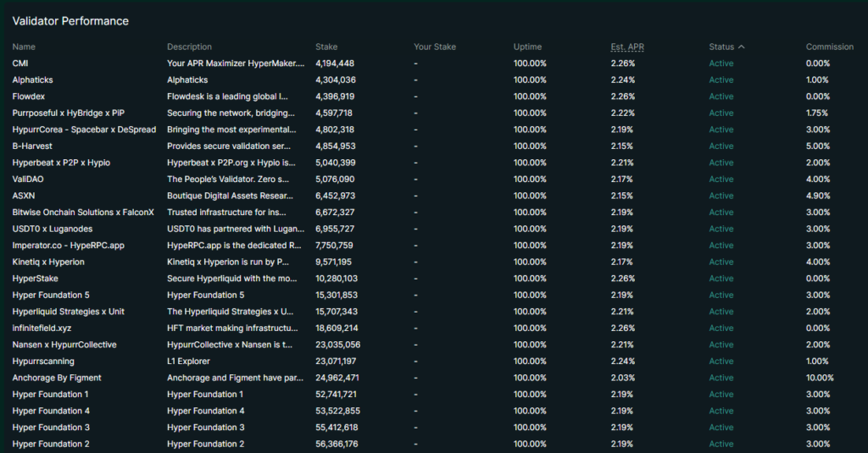The image size is (868, 453).
Task: Click 'Flowdesk is a leading global' description
Action: point(227,97)
